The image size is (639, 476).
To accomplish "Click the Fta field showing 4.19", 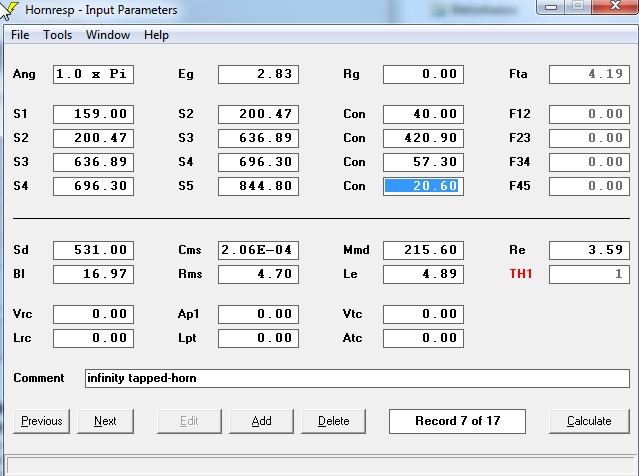I will point(589,74).
